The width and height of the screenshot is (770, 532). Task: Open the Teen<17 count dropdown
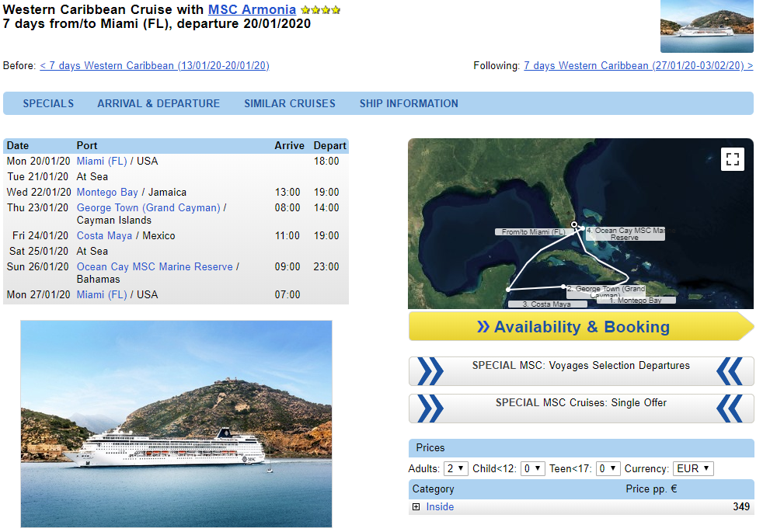608,468
